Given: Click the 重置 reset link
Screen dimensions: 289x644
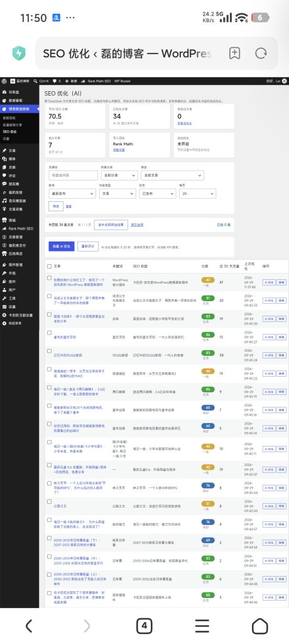Looking at the screenshot, I should coord(68,206).
